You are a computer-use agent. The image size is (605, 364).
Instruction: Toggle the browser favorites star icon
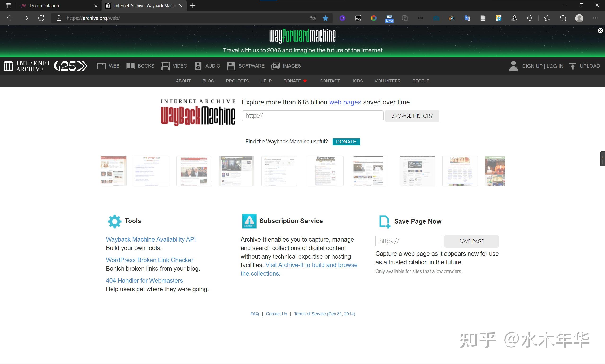326,18
